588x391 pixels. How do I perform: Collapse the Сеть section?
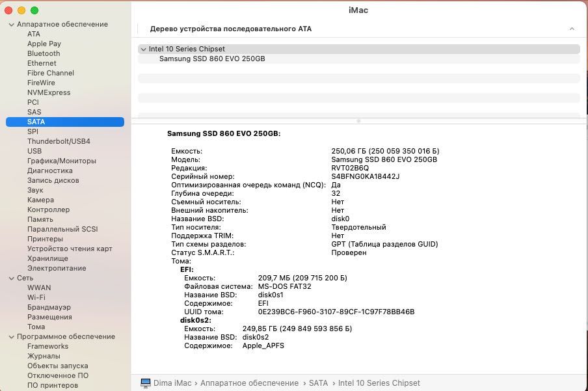[x=11, y=278]
